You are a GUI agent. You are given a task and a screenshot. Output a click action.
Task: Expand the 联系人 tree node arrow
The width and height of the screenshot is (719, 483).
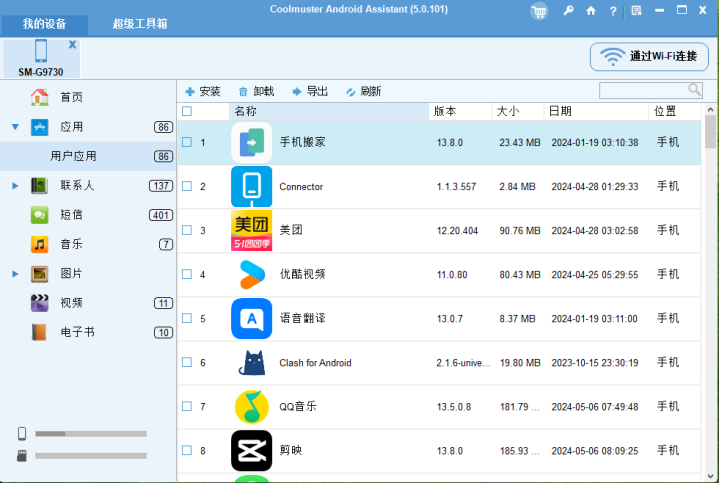point(15,186)
